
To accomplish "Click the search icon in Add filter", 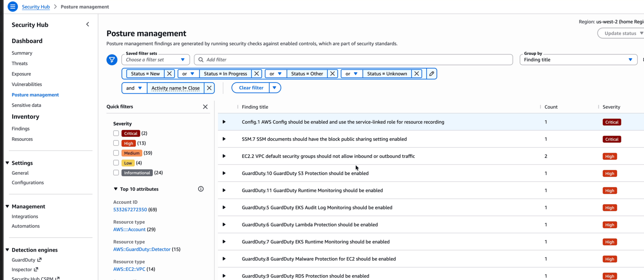I will tap(201, 60).
